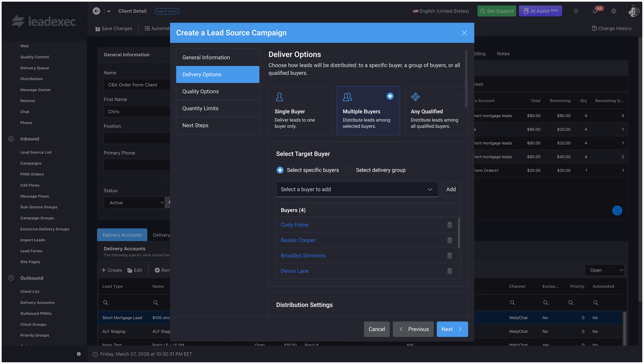The image size is (644, 364).
Task: Click the Single Buyer person icon
Action: click(x=279, y=97)
